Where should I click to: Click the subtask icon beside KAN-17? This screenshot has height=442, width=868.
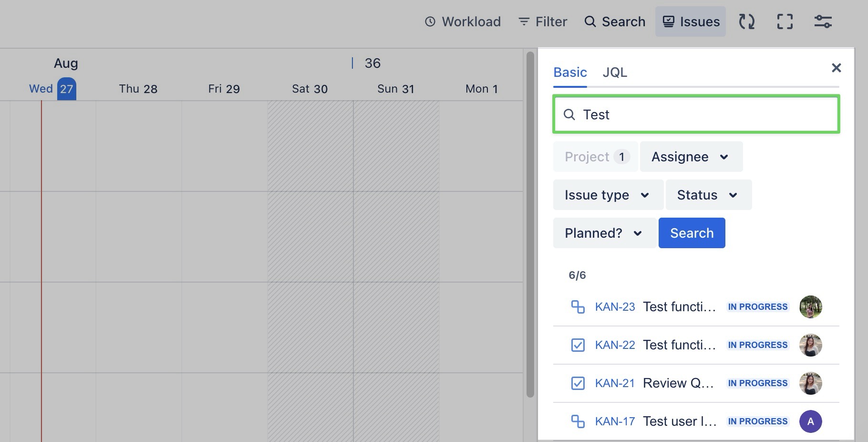pyautogui.click(x=578, y=421)
